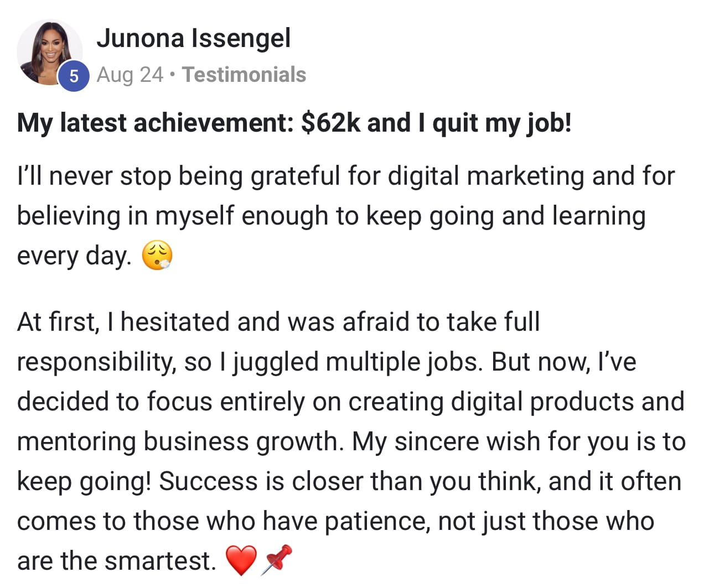Click the red heart emoji
This screenshot has height=588, width=714.
point(241,560)
